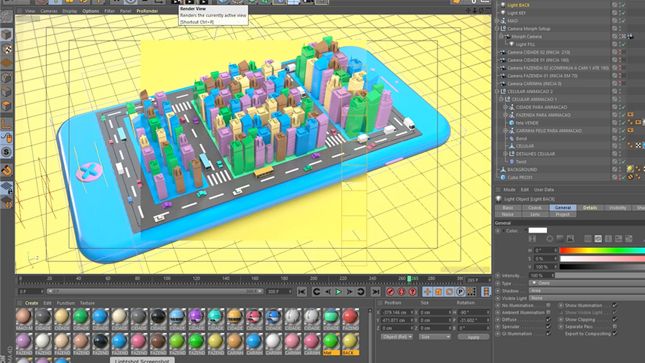Open the keyframe selection red question button
Image resolution: width=645 pixels, height=363 pixels.
tap(412, 292)
